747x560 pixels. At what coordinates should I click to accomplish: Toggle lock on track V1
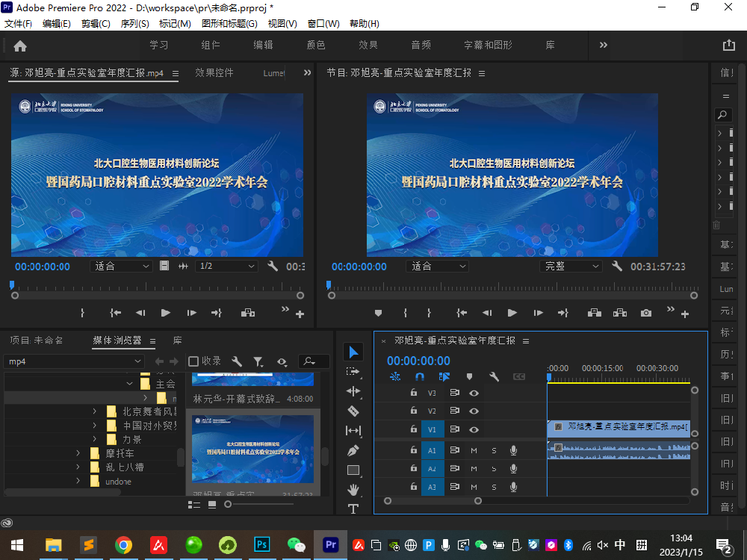[414, 429]
